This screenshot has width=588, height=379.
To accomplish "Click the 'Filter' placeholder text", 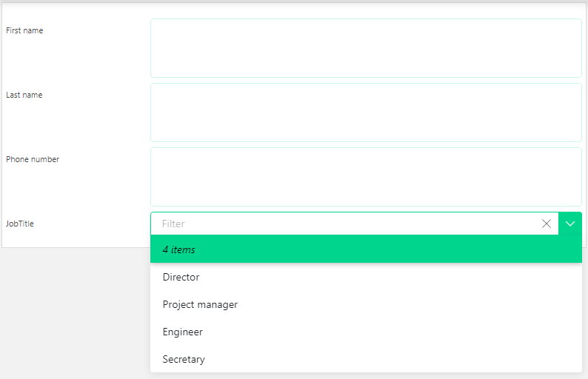I will pyautogui.click(x=173, y=224).
